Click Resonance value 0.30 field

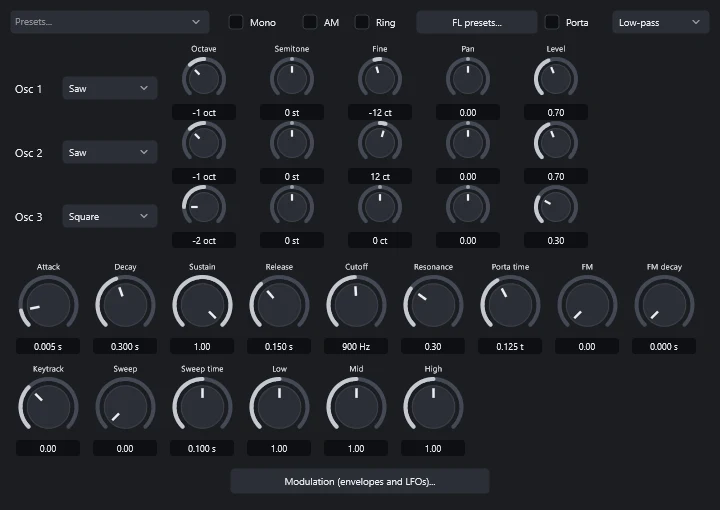click(433, 346)
